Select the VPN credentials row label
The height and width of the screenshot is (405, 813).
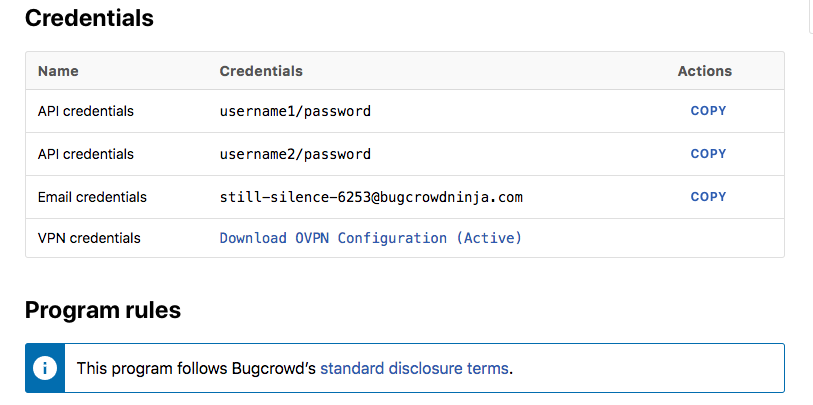point(89,238)
